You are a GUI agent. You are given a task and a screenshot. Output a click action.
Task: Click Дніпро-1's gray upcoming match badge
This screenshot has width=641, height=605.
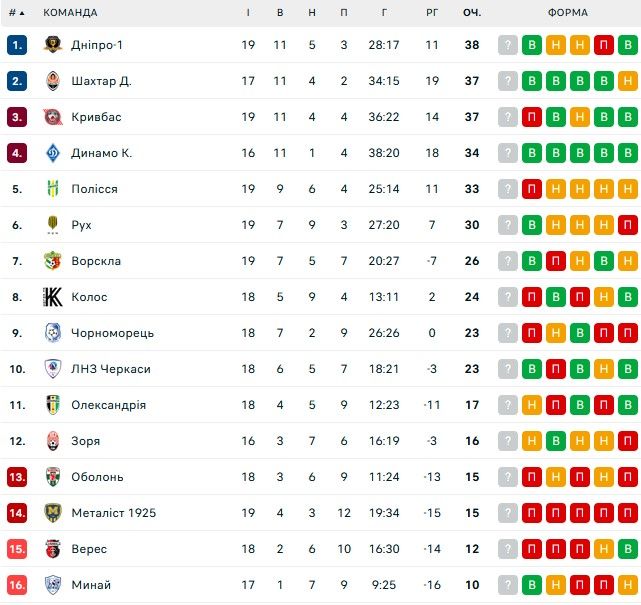tap(508, 45)
